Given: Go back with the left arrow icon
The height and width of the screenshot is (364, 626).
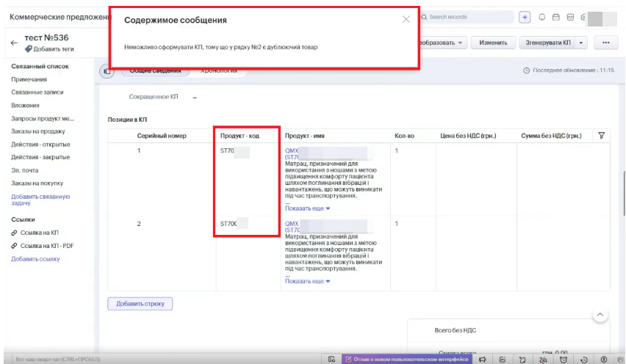Looking at the screenshot, I should [x=15, y=43].
